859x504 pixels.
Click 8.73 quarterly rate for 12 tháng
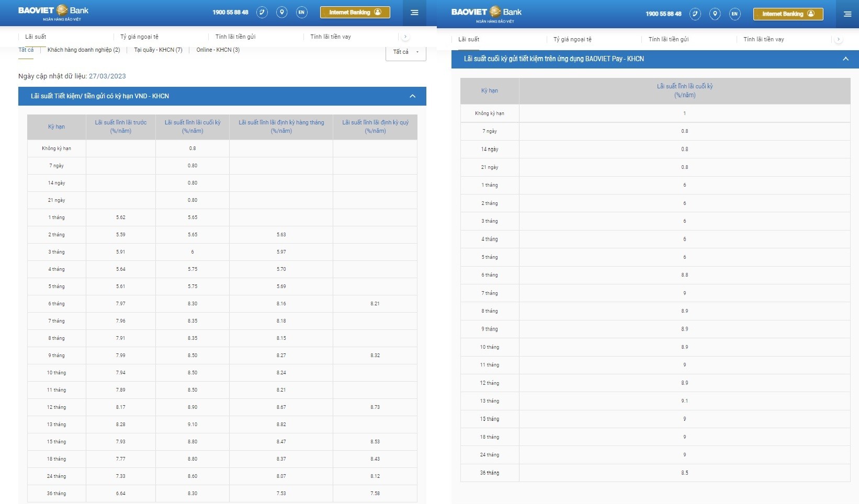[375, 407]
